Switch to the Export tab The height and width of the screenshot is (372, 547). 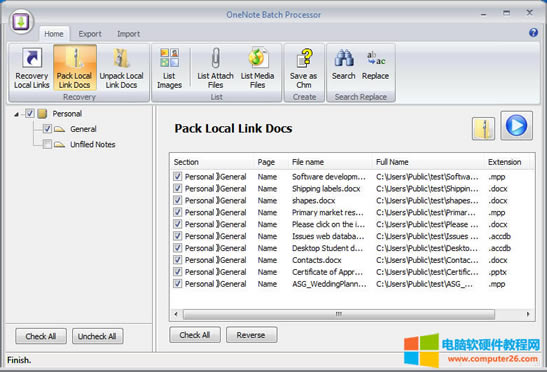(90, 34)
